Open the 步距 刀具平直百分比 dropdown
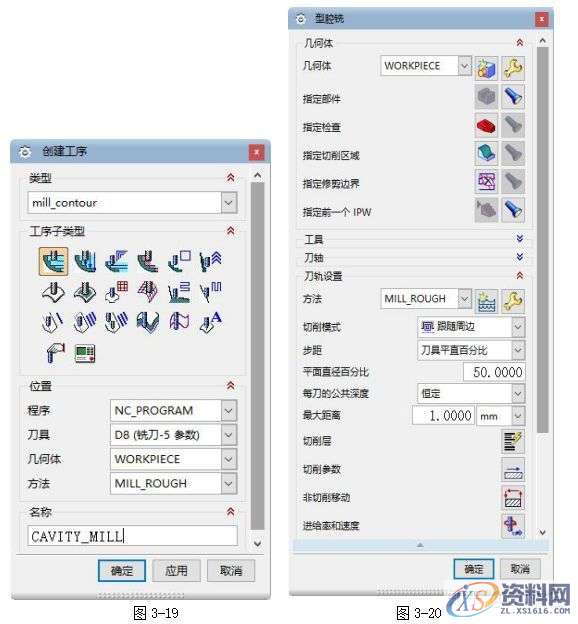578x624 pixels. coord(518,350)
